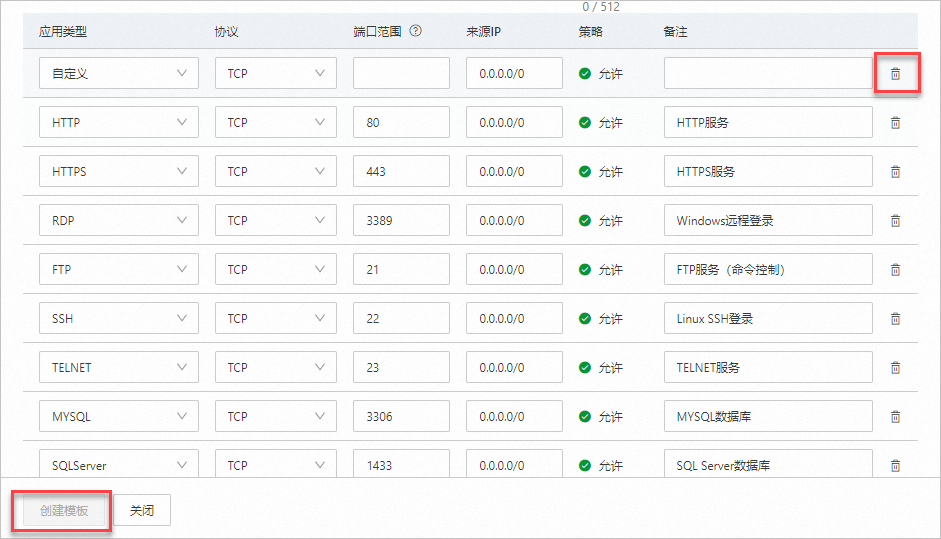Edit remark field reading HTTPS服务
Image resolution: width=941 pixels, height=539 pixels.
pos(768,172)
